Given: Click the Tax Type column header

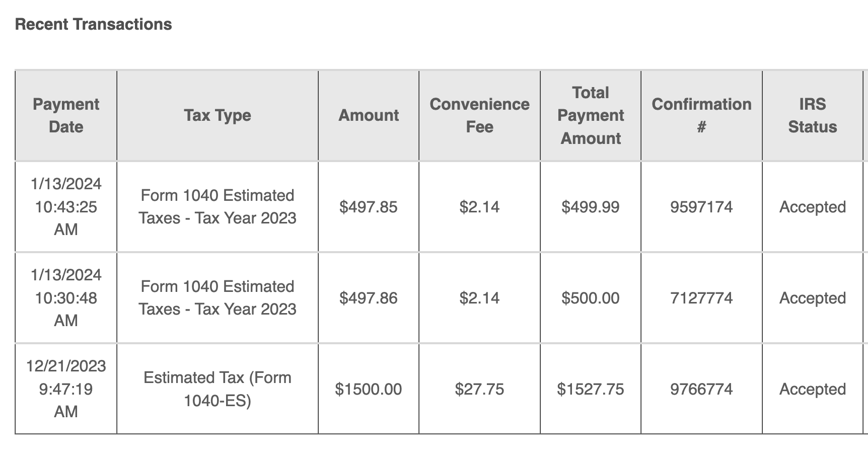Looking at the screenshot, I should point(218,116).
